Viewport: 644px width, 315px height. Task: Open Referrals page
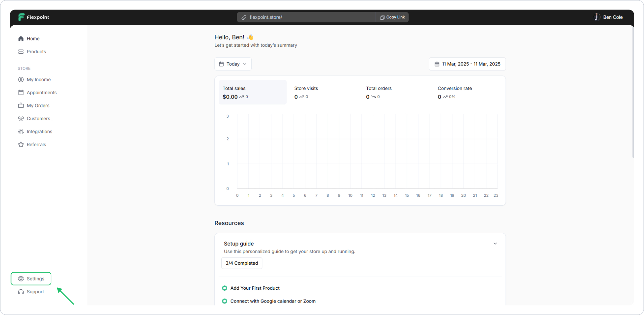[36, 145]
